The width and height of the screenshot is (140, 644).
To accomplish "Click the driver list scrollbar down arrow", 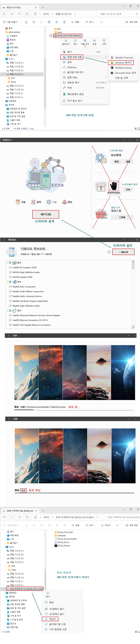I will point(133,327).
